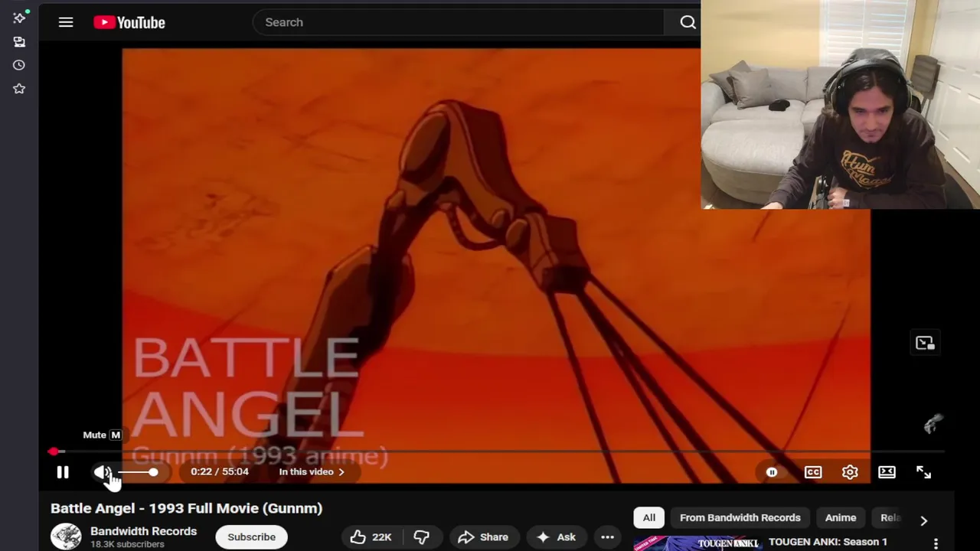Select 'From Bandwidth Records' chip
980x551 pixels.
pyautogui.click(x=740, y=517)
